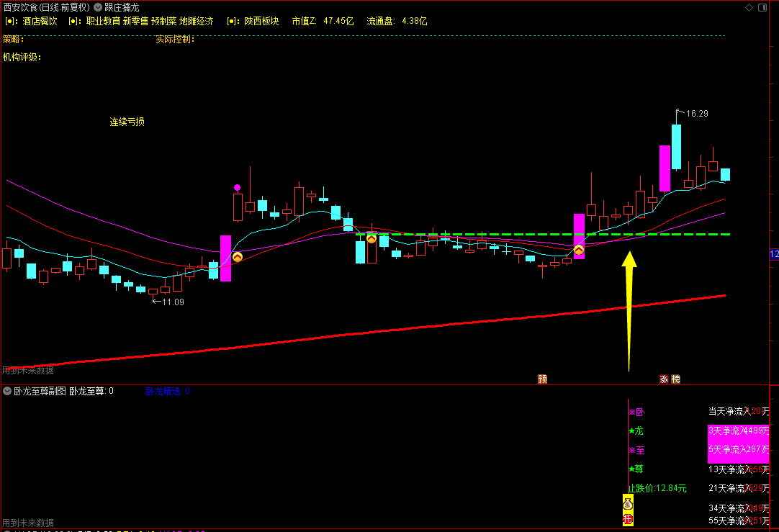Image resolution: width=779 pixels, height=532 pixels.
Task: Open the 新零售 concept tag
Action: [135, 22]
